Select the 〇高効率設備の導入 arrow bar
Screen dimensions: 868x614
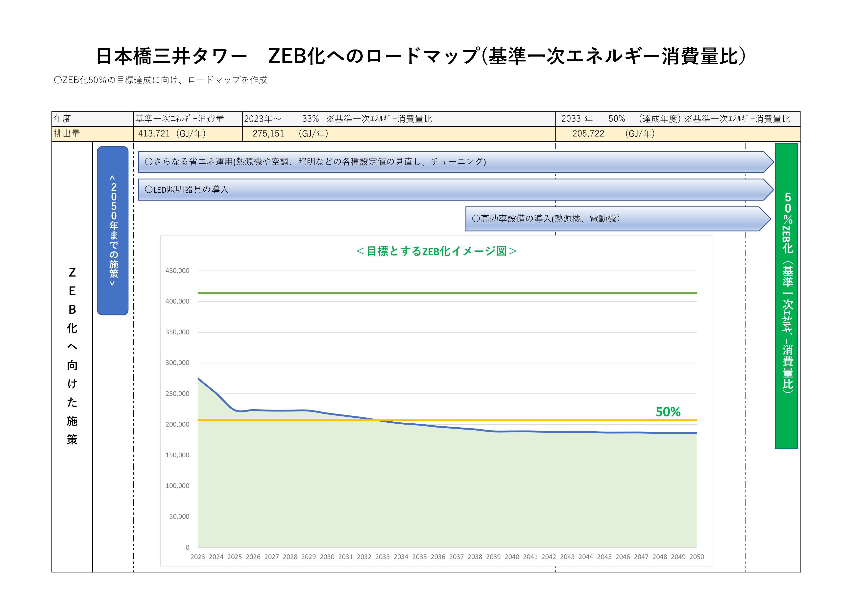click(x=618, y=219)
